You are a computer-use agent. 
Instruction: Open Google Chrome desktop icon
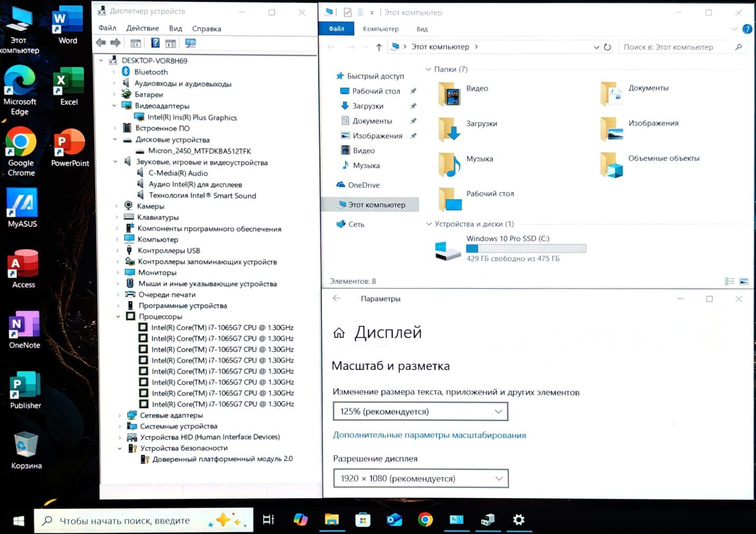(x=21, y=152)
